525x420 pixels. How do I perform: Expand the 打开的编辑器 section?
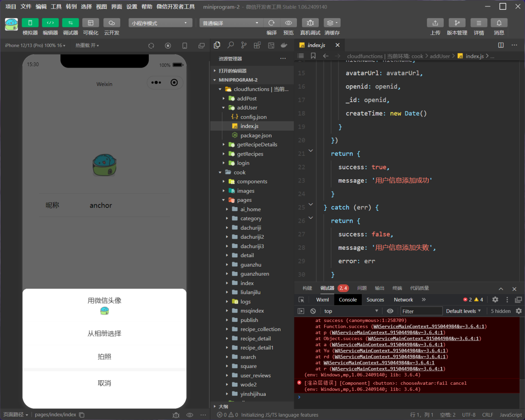[x=252, y=71]
